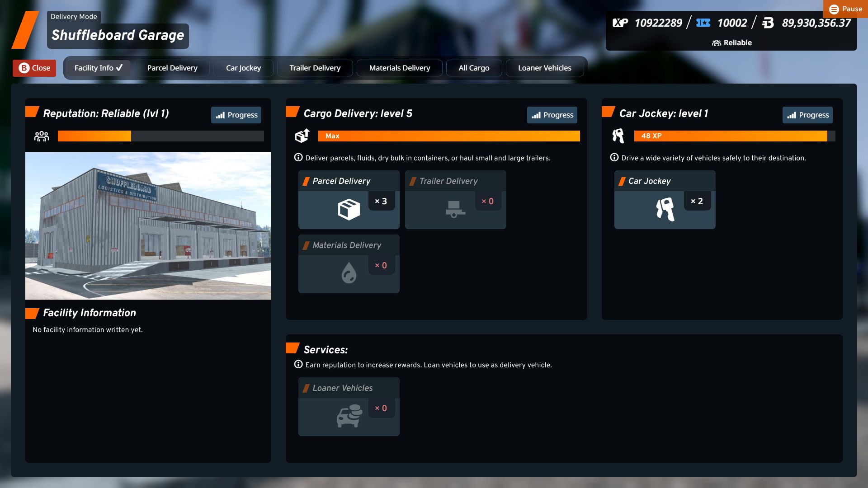View Car Jockey Progress button
Image resolution: width=868 pixels, height=488 pixels.
click(x=807, y=115)
